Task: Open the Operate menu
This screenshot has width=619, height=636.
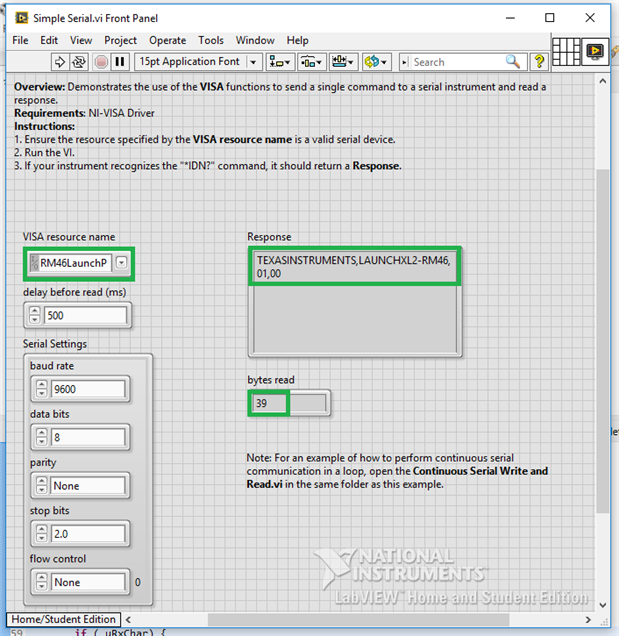Action: (168, 41)
